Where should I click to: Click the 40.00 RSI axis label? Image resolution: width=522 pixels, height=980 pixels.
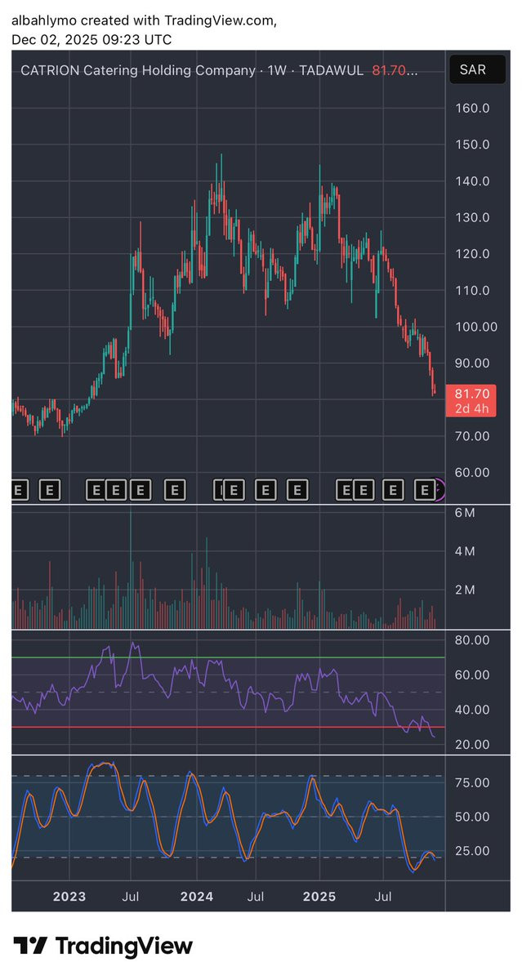coord(471,710)
